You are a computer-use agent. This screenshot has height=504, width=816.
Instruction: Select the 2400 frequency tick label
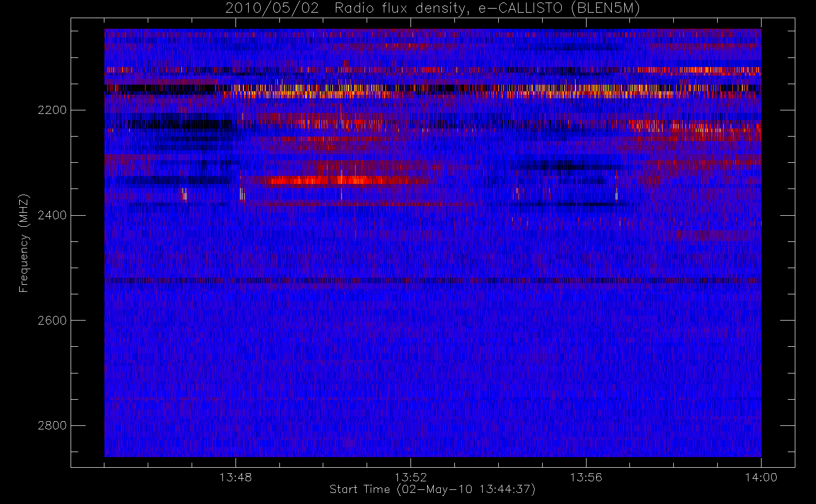click(x=52, y=215)
